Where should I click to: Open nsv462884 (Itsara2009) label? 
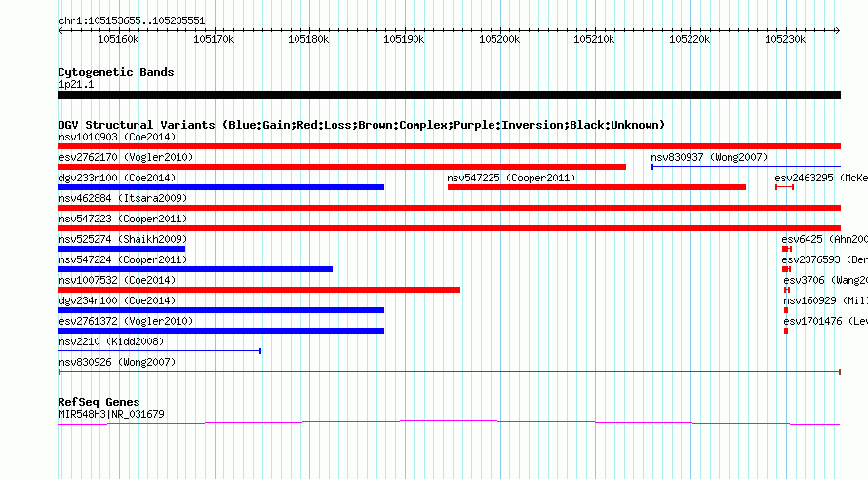coord(123,198)
